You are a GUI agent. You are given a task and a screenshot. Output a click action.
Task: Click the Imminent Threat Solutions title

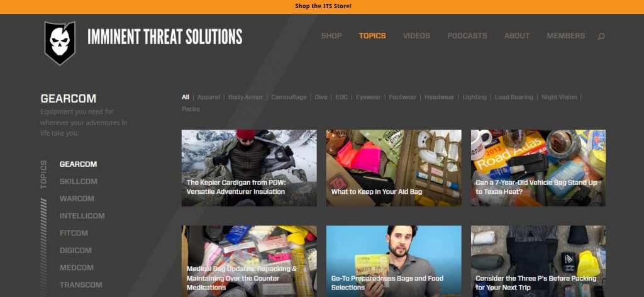click(x=165, y=36)
